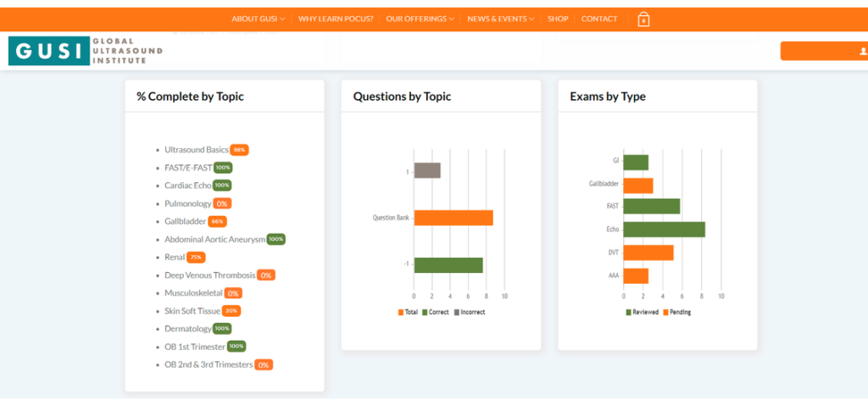Click the 20% Skin Soft Tissue badge

[231, 311]
